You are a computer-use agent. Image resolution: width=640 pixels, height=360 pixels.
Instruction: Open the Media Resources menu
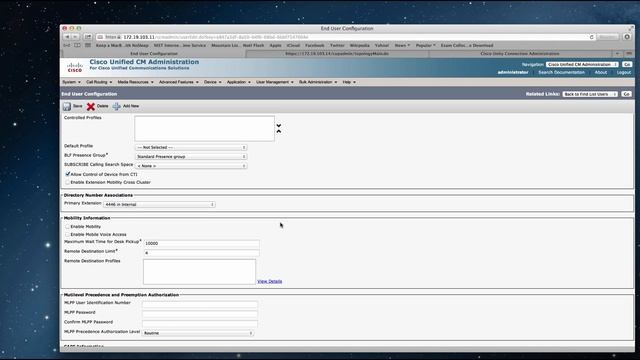pyautogui.click(x=136, y=82)
